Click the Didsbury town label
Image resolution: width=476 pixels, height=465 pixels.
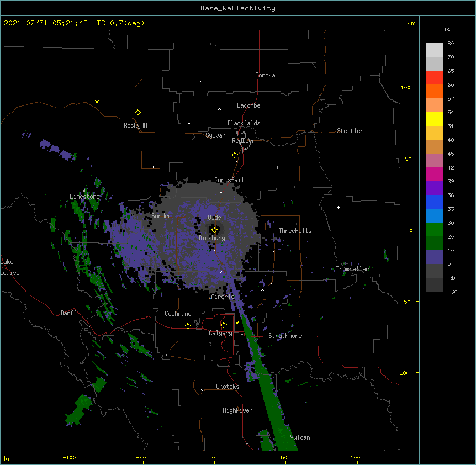point(212,238)
